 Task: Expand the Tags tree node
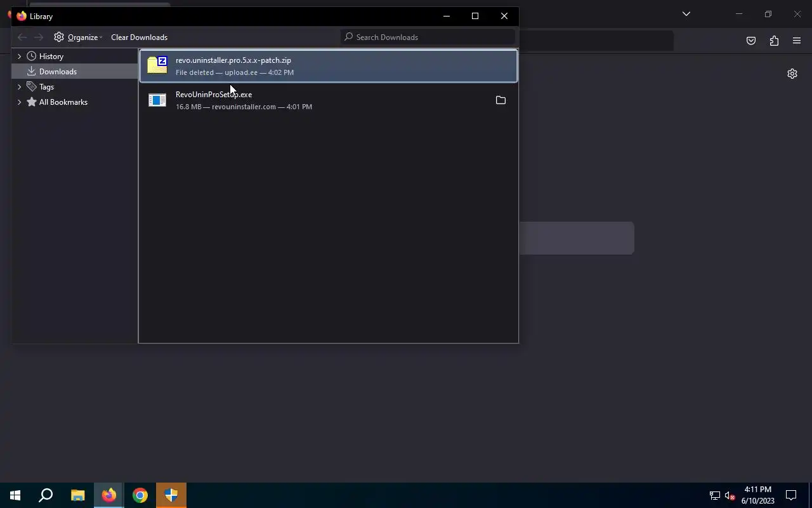19,86
